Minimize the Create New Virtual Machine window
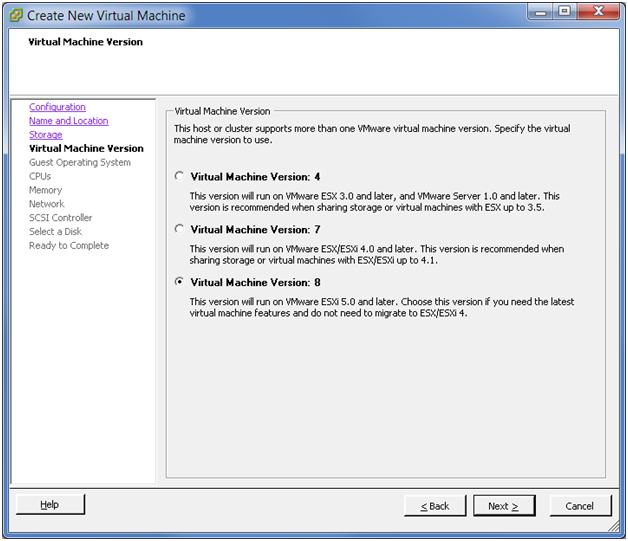Image resolution: width=628 pixels, height=541 pixels. point(541,12)
